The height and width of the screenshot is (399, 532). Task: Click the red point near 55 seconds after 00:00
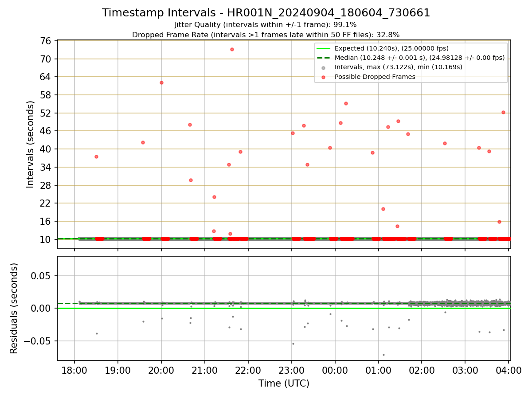pyautogui.click(x=346, y=103)
